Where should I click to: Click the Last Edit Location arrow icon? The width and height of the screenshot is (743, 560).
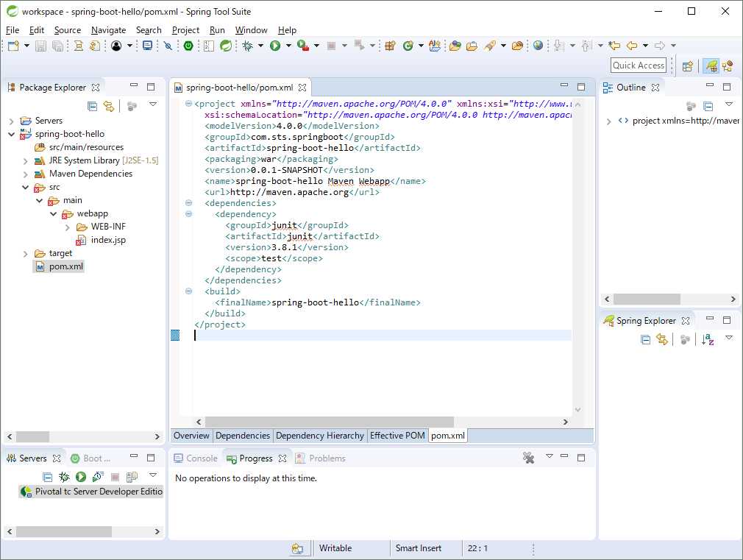click(x=614, y=46)
